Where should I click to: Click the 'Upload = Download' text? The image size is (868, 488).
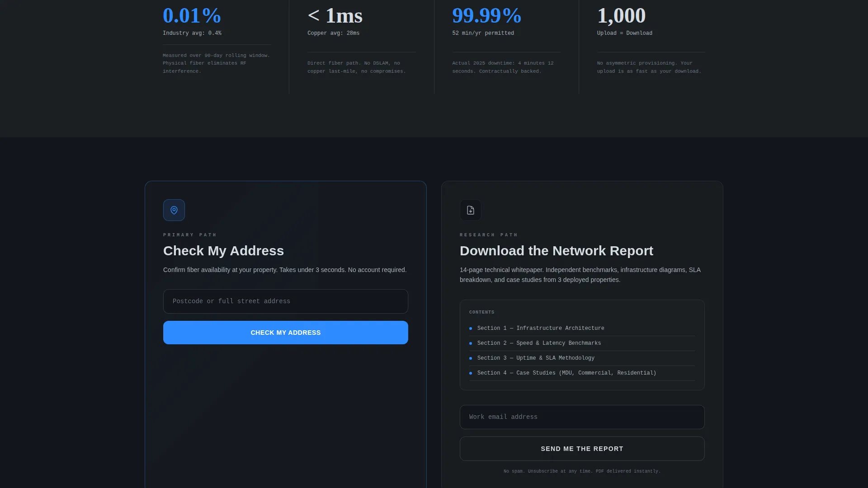click(x=625, y=33)
